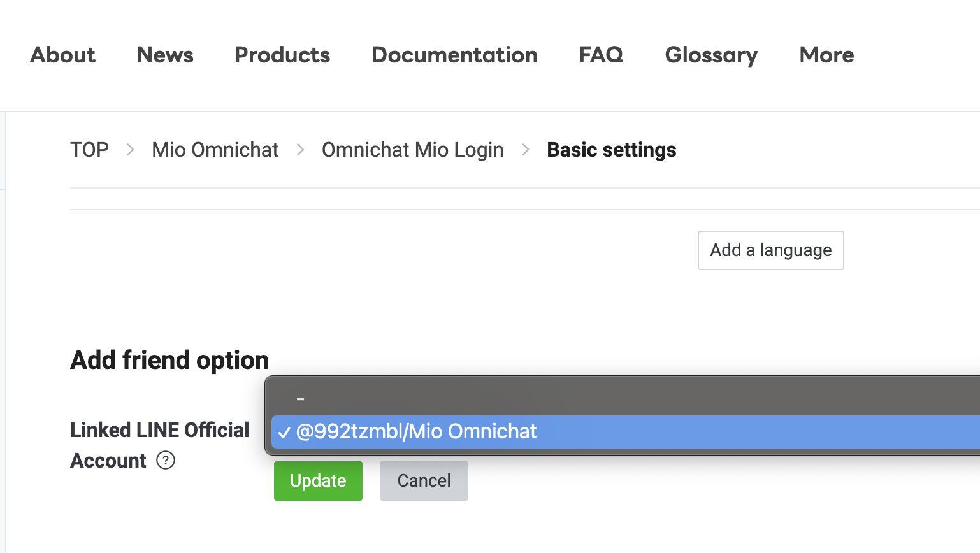Click the Basic settings breadcrumb item

[x=611, y=150]
